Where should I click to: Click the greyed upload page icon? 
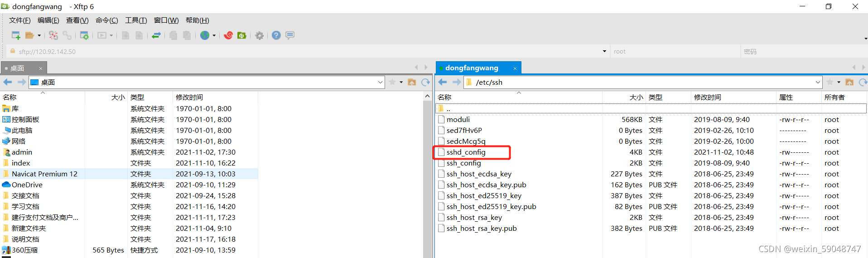point(125,35)
